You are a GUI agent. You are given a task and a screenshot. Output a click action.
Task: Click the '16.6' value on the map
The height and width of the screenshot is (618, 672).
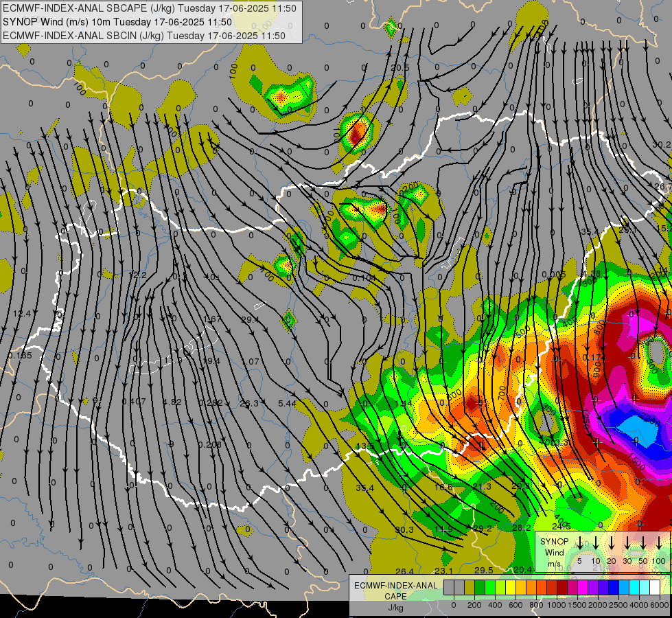click(443, 488)
